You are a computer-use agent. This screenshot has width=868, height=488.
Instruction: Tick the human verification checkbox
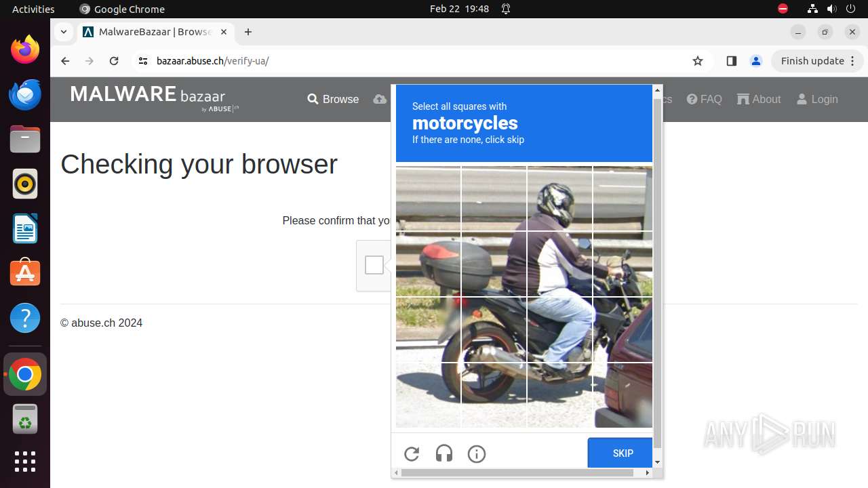374,265
